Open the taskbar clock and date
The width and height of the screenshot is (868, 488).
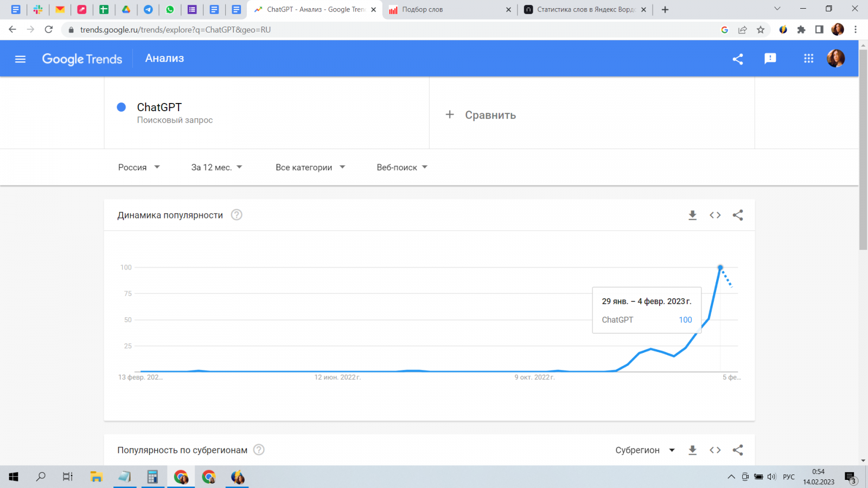point(819,477)
